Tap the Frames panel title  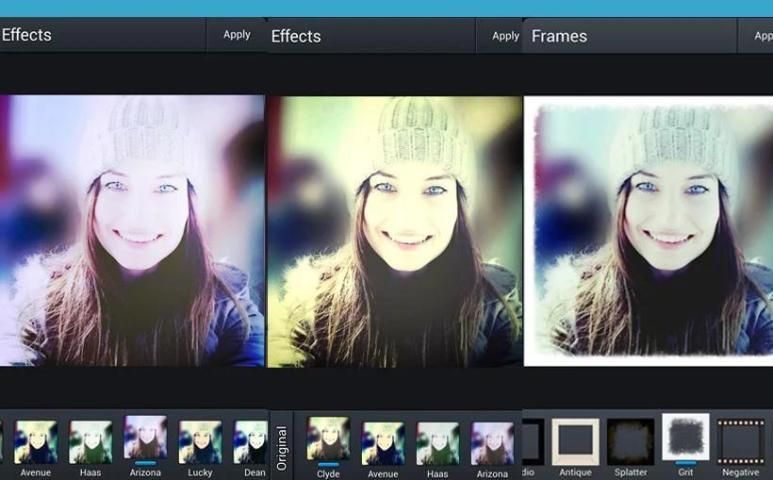tap(558, 36)
